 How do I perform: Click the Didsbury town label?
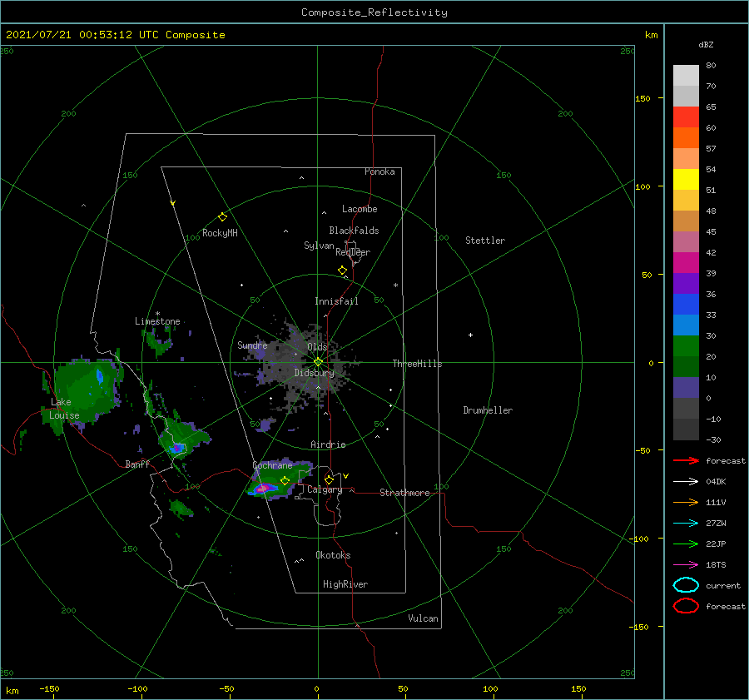(x=314, y=373)
